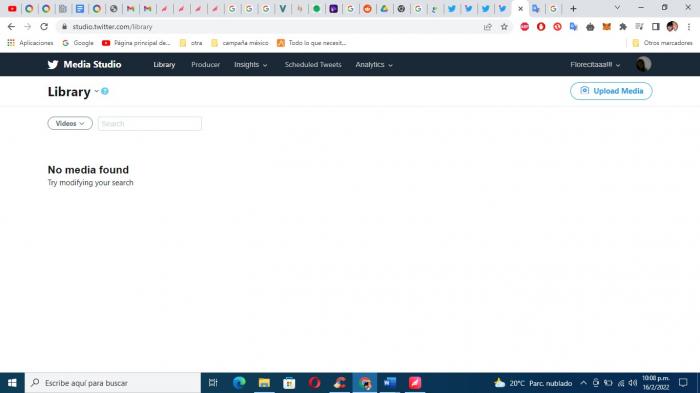Screen dimensions: 700x393
Task: Open the Extensions puzzle-piece menu
Action: click(623, 27)
